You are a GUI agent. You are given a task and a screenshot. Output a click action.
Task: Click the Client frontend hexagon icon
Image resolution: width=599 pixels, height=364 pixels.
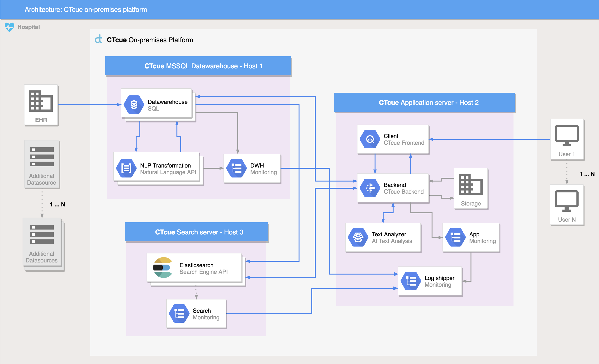coord(370,139)
